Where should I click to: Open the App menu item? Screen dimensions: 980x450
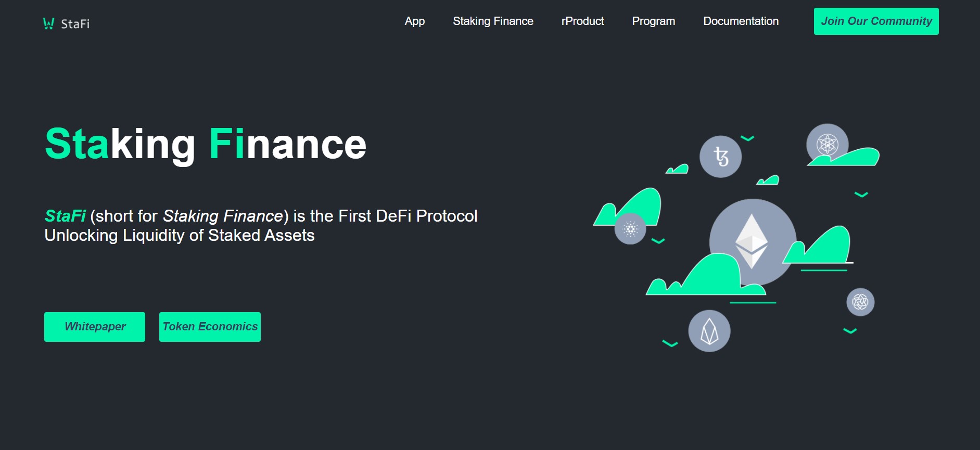pos(415,21)
